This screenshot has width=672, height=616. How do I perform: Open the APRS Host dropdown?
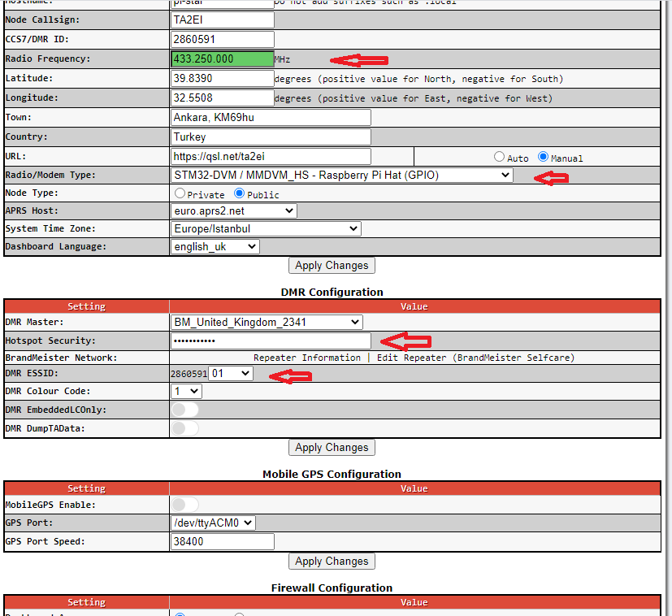point(233,211)
